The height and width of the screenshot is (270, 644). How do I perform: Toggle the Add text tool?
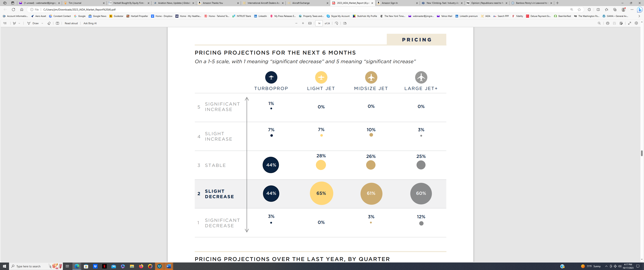point(57,23)
